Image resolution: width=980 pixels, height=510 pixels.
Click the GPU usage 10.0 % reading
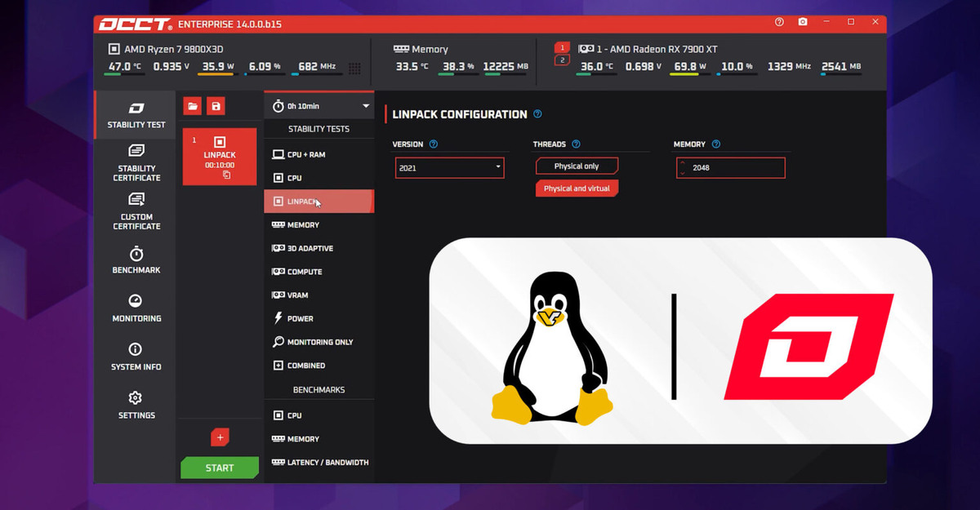pos(737,67)
